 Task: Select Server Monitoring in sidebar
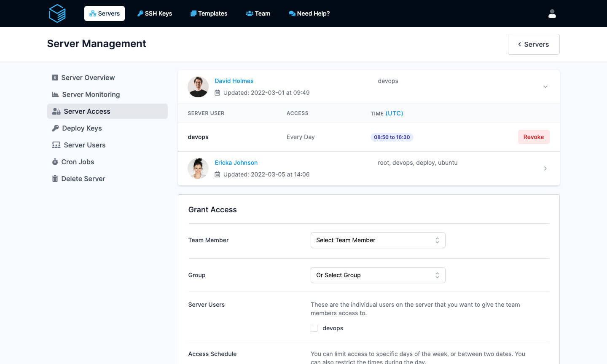(x=107, y=94)
